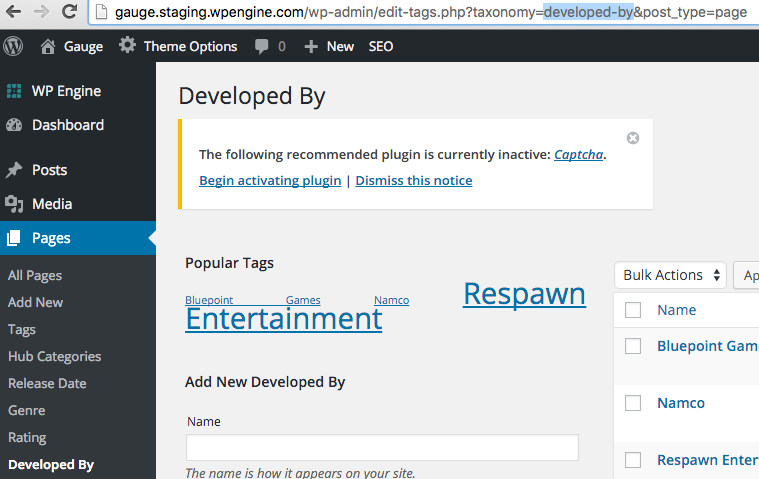The height and width of the screenshot is (479, 759).
Task: Open the Bulk Actions dropdown
Action: (670, 275)
